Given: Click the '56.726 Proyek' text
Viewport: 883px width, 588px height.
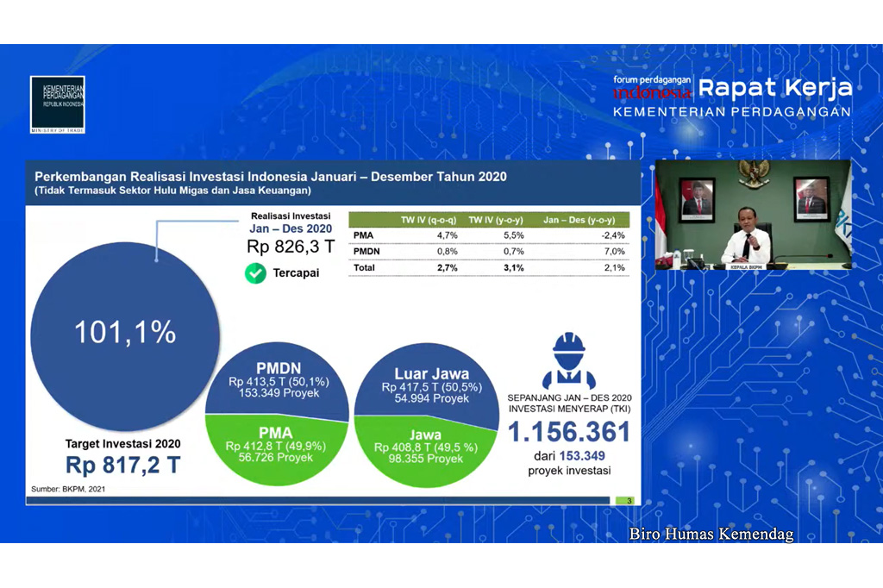Looking at the screenshot, I should [275, 457].
